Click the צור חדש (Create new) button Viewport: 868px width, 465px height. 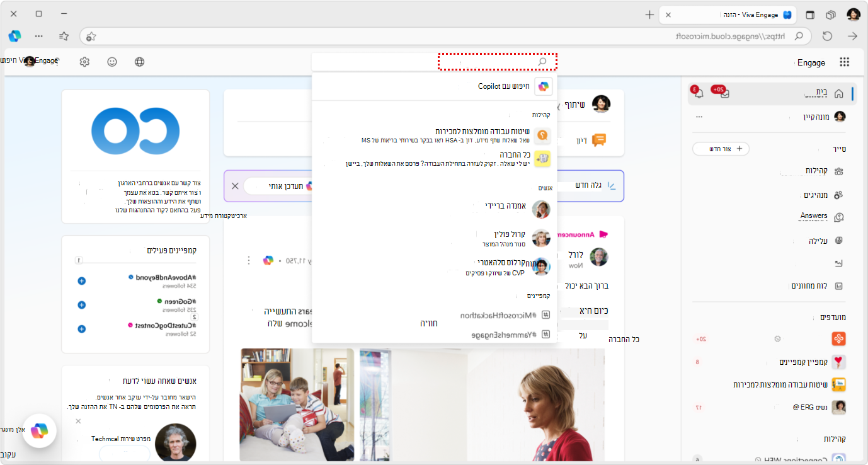(x=721, y=149)
